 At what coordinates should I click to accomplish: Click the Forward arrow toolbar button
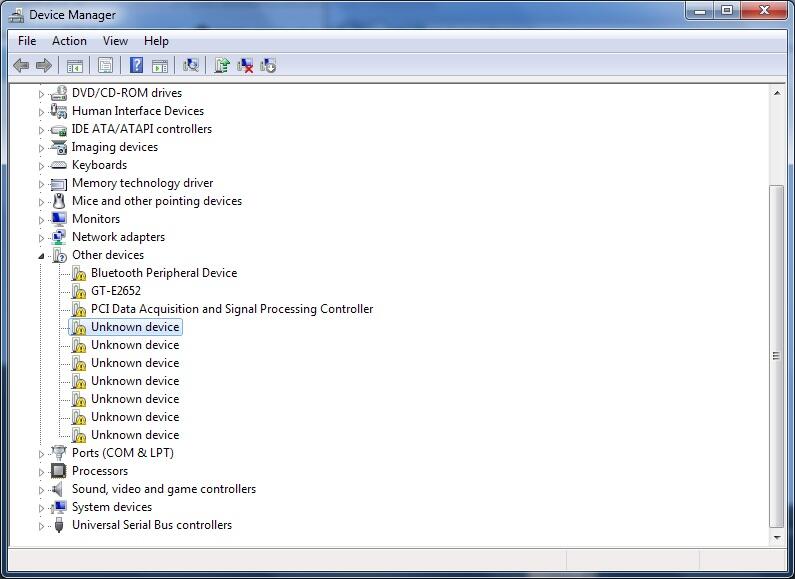coord(43,65)
